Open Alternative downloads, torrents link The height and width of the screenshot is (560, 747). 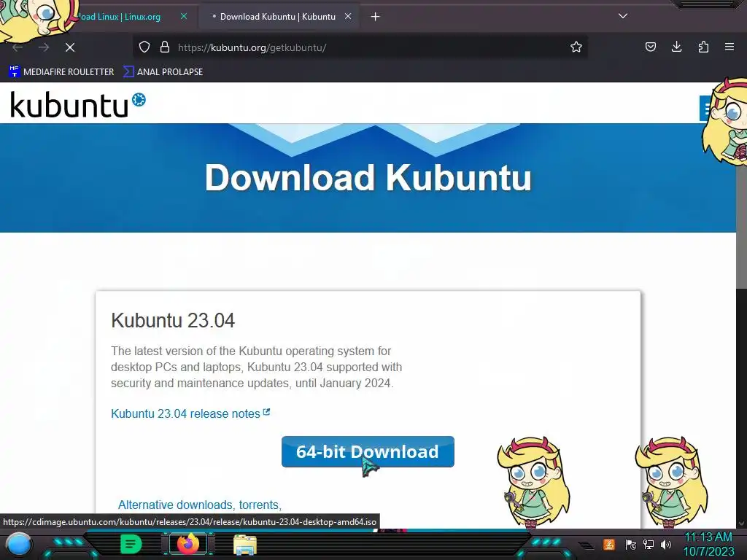pos(200,505)
